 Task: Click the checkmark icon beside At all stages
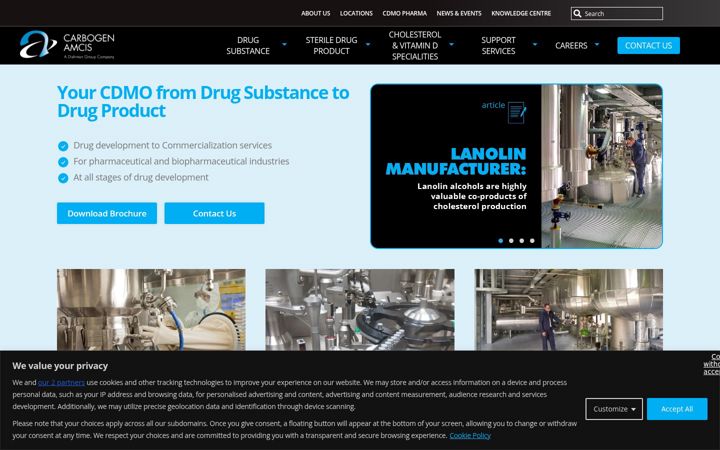[x=63, y=178]
